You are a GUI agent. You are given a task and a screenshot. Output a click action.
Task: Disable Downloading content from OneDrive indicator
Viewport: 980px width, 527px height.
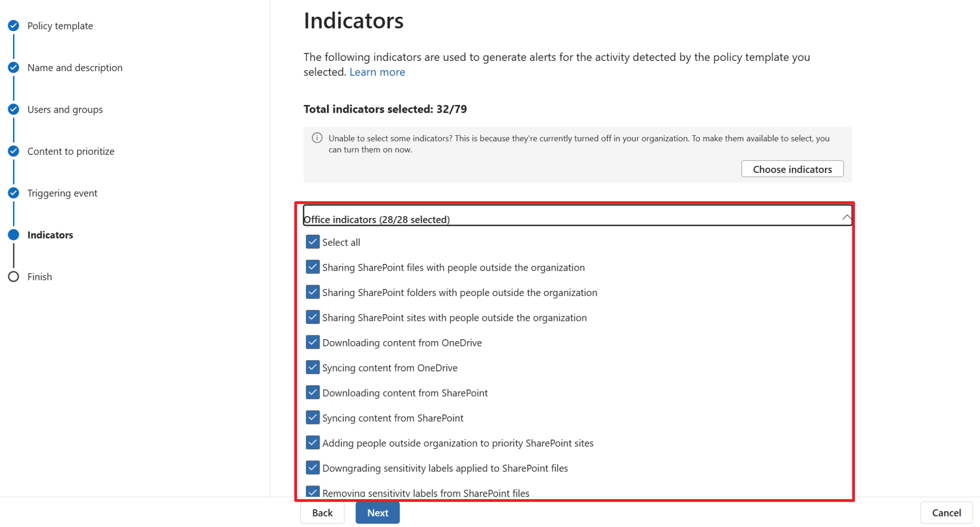[x=312, y=342]
